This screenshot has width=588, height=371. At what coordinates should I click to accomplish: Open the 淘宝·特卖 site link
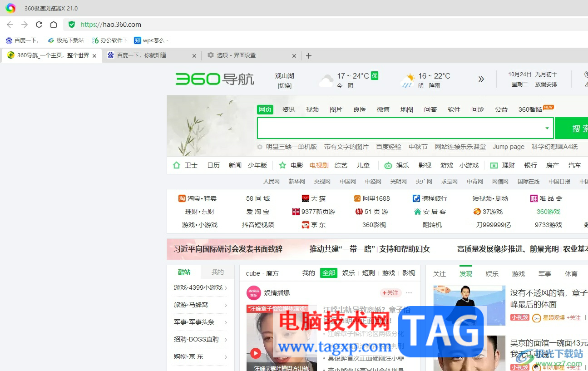pyautogui.click(x=202, y=198)
